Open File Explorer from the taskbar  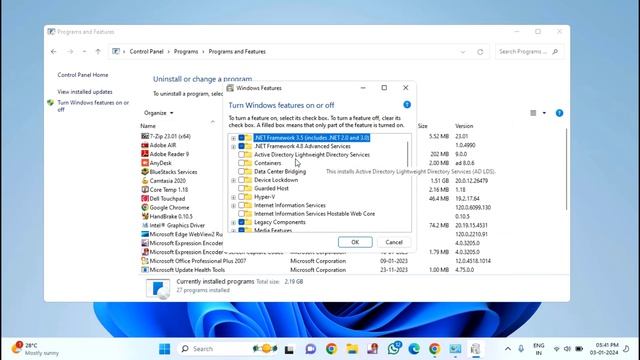coord(352,349)
